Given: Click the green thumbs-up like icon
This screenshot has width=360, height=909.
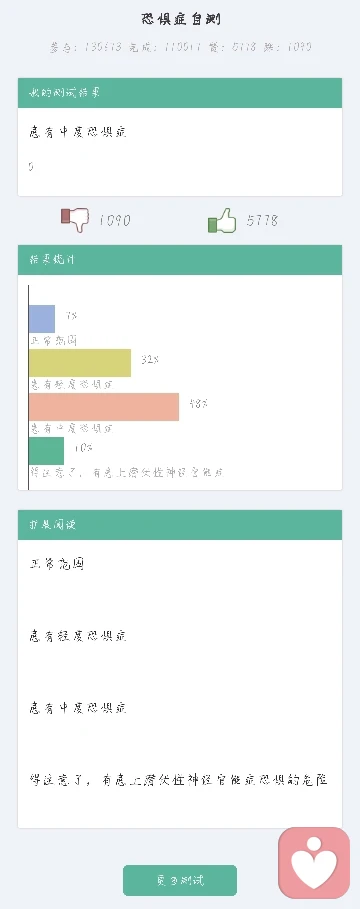Looking at the screenshot, I should (222, 220).
